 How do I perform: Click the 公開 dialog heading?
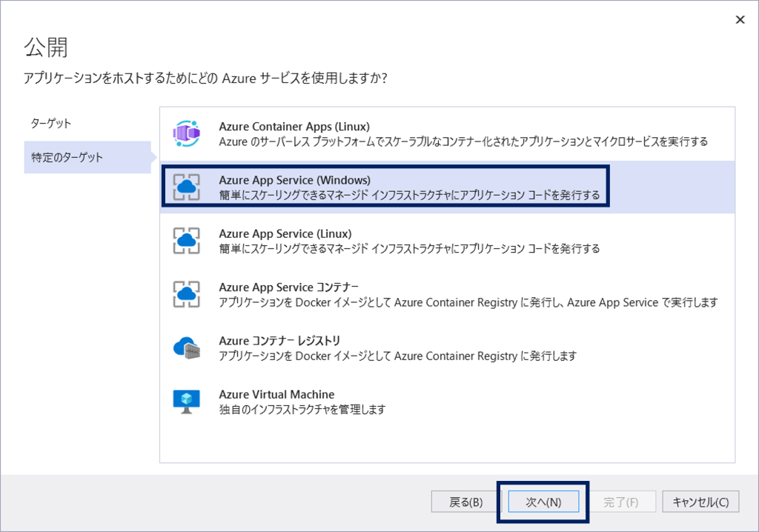pyautogui.click(x=46, y=47)
